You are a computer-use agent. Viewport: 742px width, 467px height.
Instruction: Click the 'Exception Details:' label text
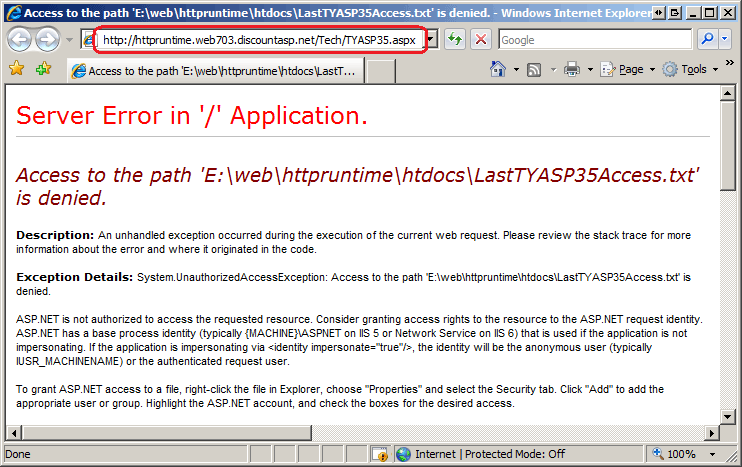[75, 277]
